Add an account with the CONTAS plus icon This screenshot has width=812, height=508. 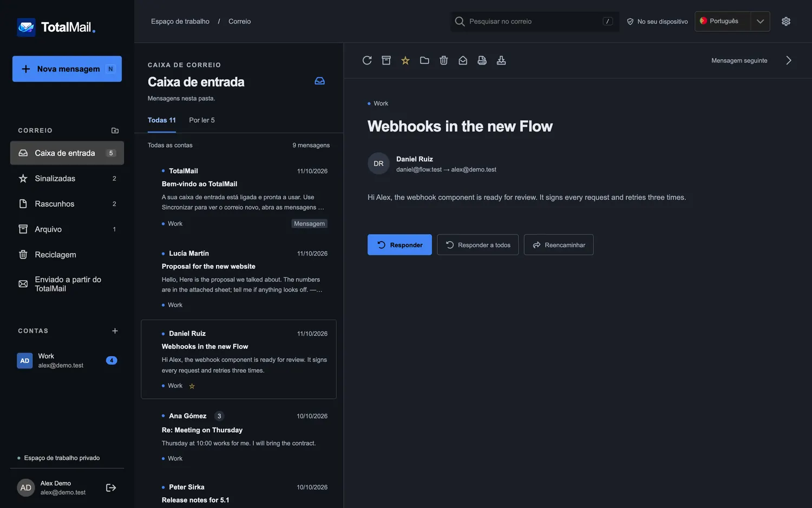tap(115, 331)
